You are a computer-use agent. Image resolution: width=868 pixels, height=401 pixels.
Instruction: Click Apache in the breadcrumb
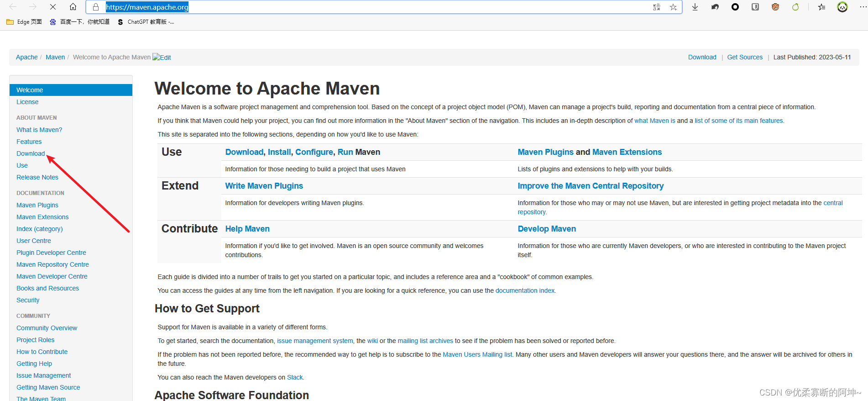27,57
